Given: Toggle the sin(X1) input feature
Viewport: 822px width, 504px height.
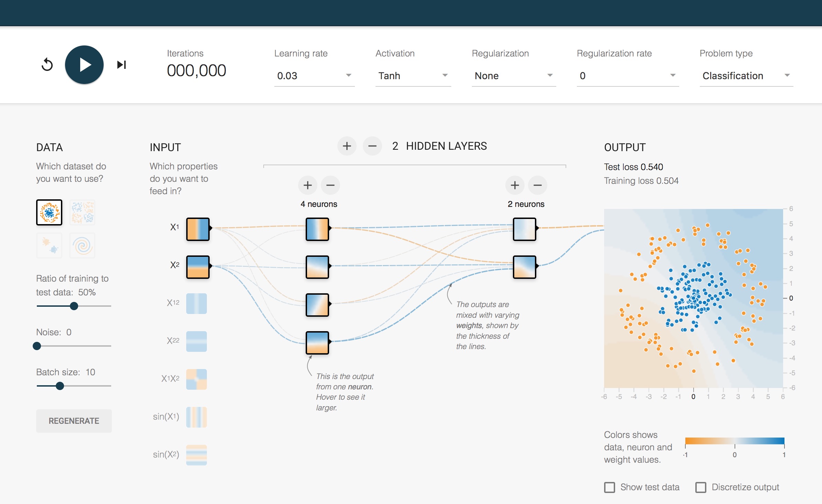Looking at the screenshot, I should (197, 417).
